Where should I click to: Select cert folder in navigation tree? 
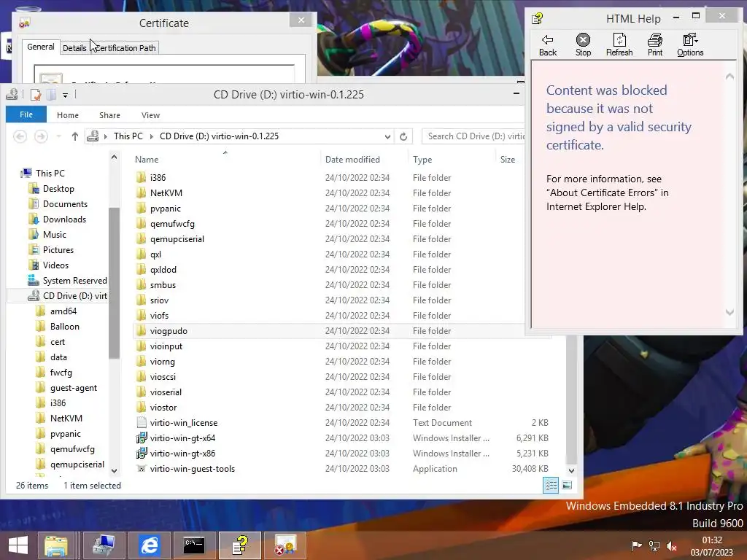pyautogui.click(x=57, y=342)
